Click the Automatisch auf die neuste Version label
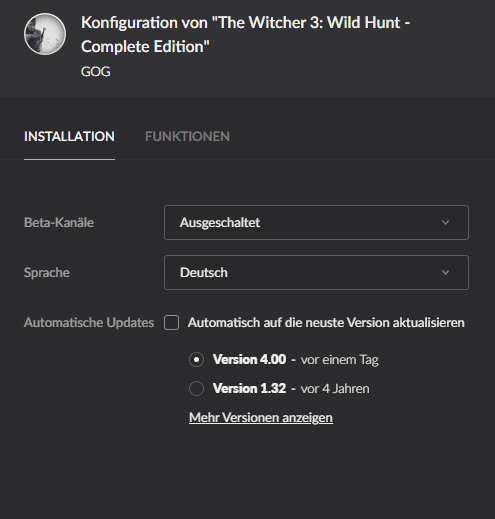 point(326,322)
